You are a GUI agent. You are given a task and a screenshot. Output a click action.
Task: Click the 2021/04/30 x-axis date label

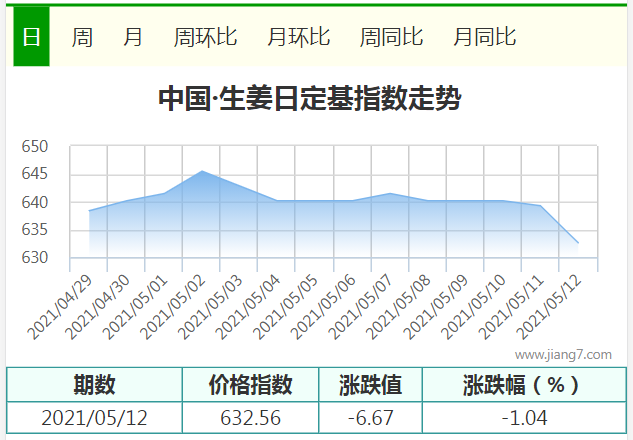[x=98, y=307]
